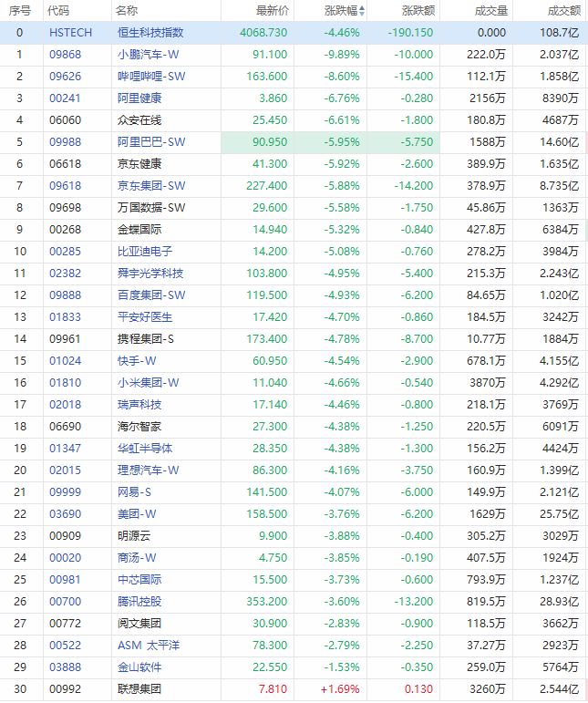Screen dimensions: 588x703
Task: Open stock code 03690 link
Action: pos(66,514)
